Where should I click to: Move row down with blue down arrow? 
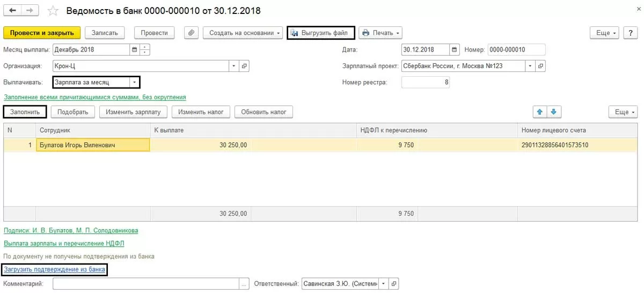(x=554, y=112)
